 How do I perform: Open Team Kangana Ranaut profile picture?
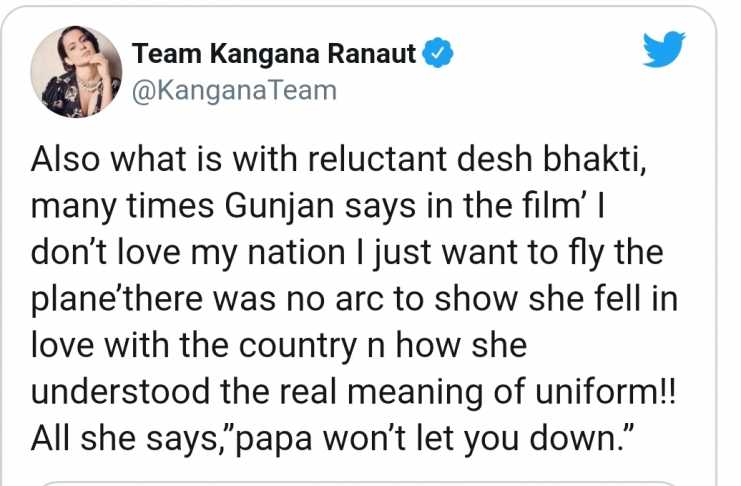point(76,72)
